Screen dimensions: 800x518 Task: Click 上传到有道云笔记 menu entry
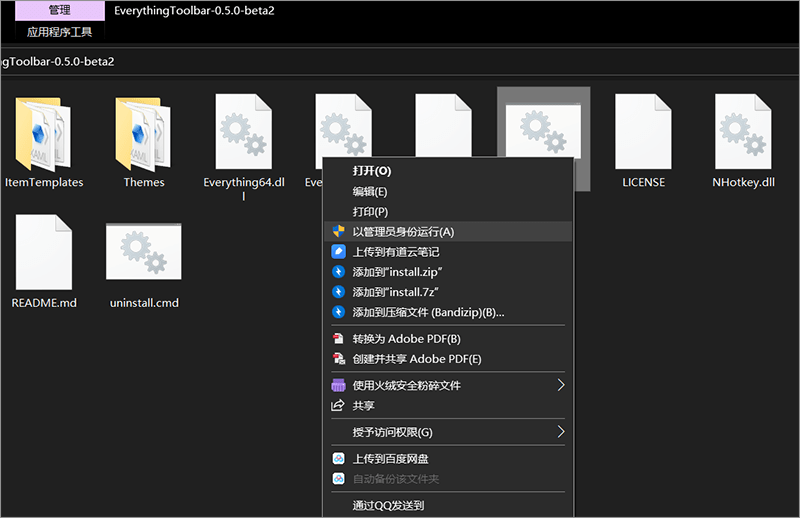point(396,252)
